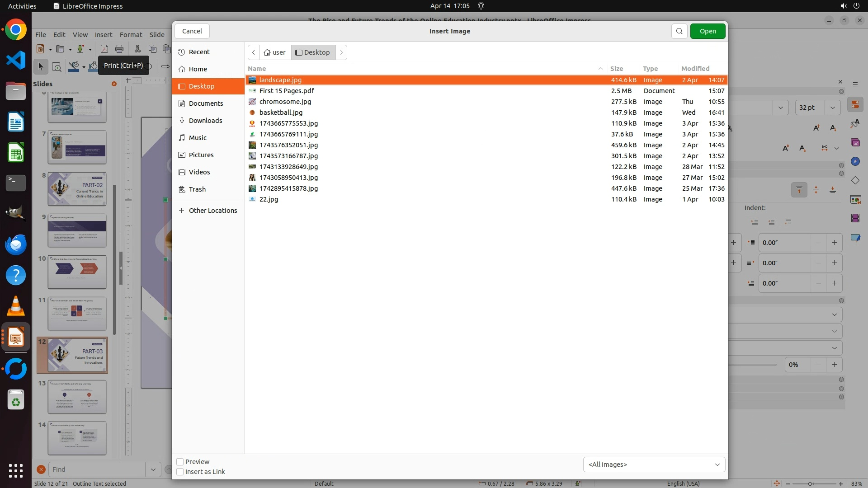
Task: Click the Cut scissors toolbar icon
Action: tap(137, 49)
